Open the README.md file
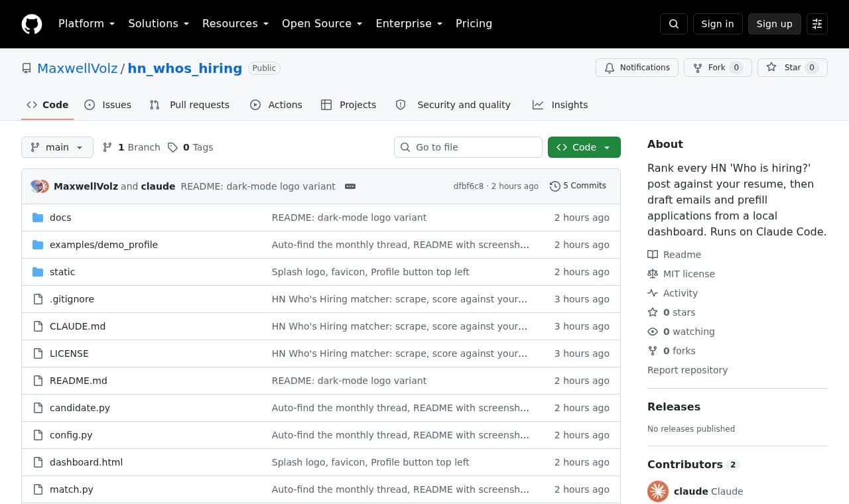The width and height of the screenshot is (849, 504). point(78,381)
